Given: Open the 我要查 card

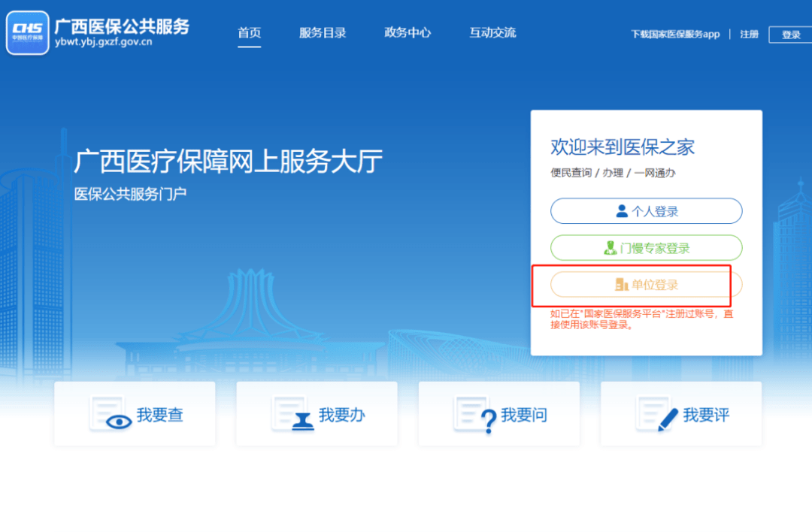Looking at the screenshot, I should pyautogui.click(x=135, y=413).
